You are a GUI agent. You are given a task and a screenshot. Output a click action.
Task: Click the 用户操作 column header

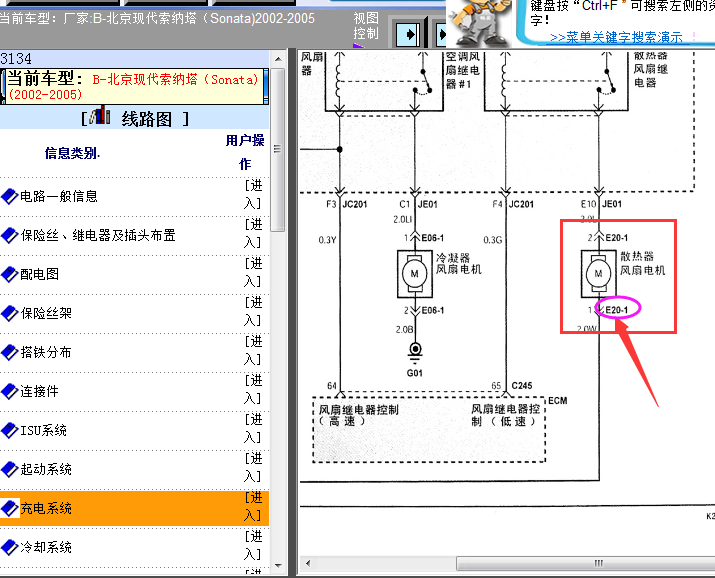tap(245, 152)
